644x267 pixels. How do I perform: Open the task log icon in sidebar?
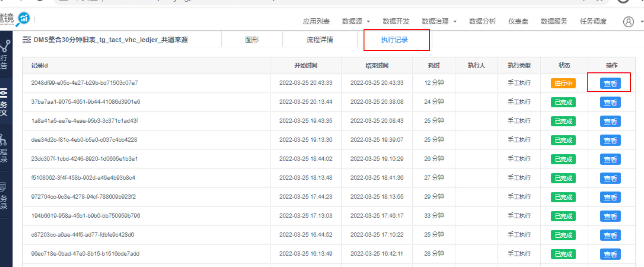pyautogui.click(x=3, y=187)
